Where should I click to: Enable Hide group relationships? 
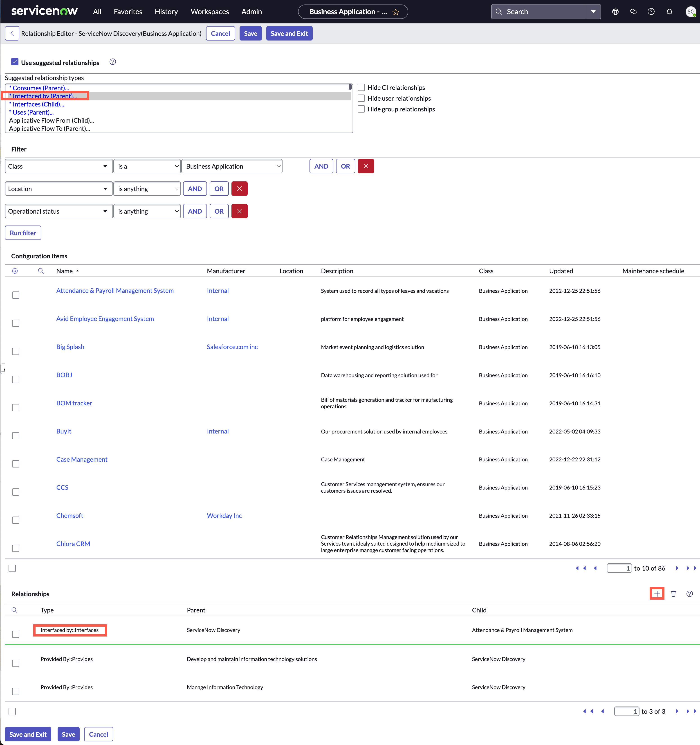[x=361, y=109]
